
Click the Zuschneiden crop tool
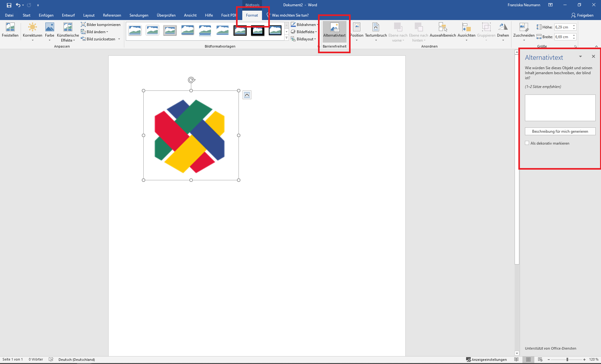pyautogui.click(x=524, y=28)
